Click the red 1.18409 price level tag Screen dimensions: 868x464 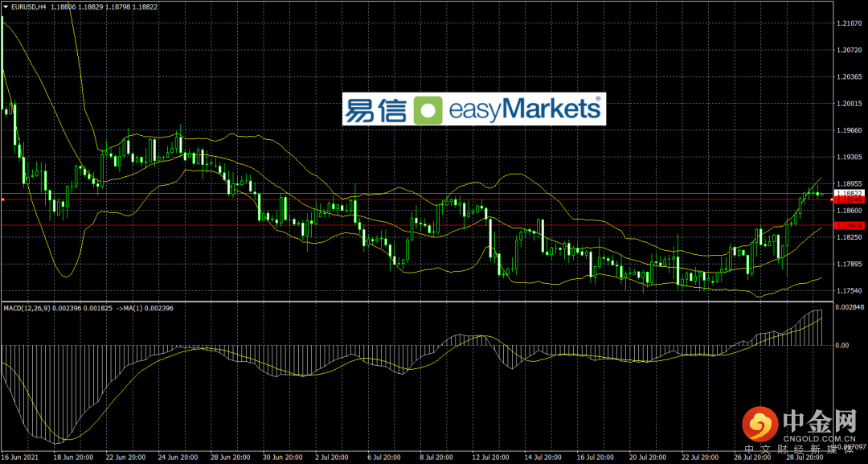point(848,225)
